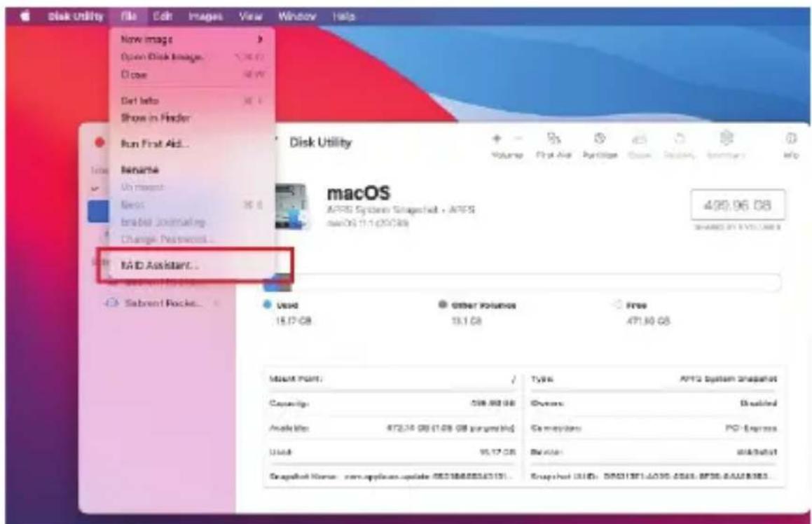Open the Window menu
The width and height of the screenshot is (812, 524).
point(297,16)
